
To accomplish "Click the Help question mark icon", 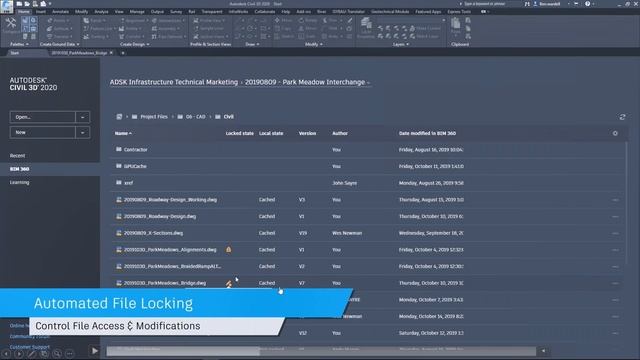I will [587, 4].
